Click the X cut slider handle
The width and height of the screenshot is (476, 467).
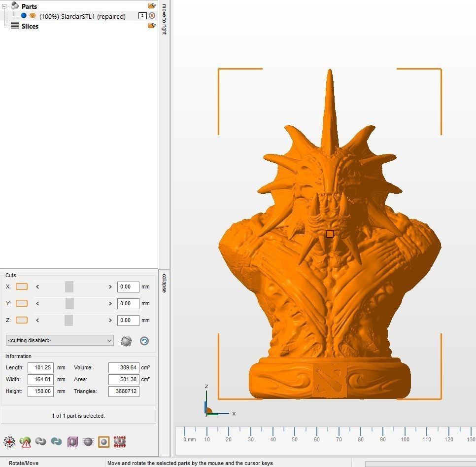[x=69, y=287]
